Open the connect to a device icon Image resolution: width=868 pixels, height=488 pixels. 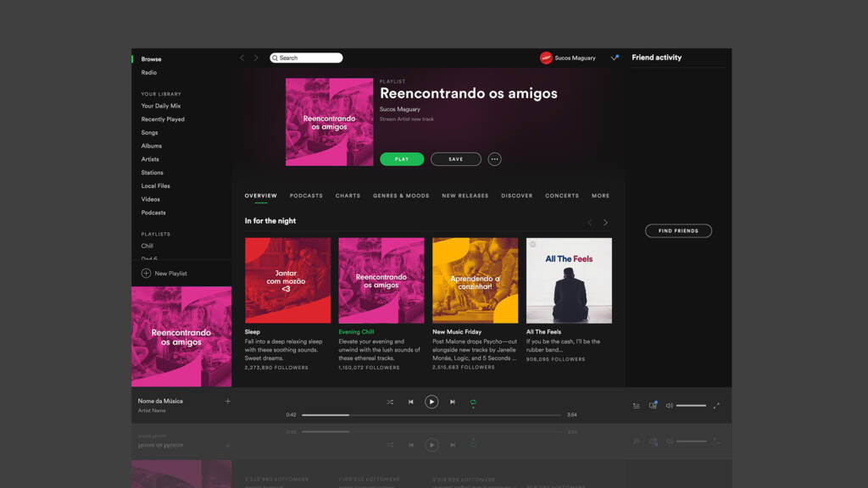[654, 406]
